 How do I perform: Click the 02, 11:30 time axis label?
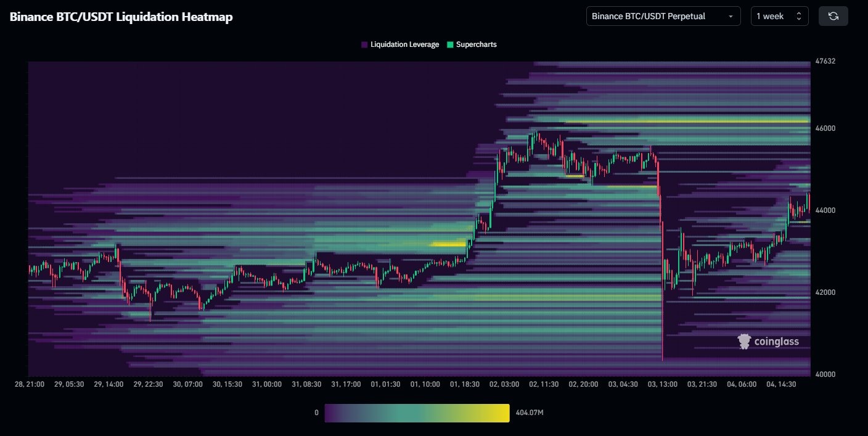(544, 384)
